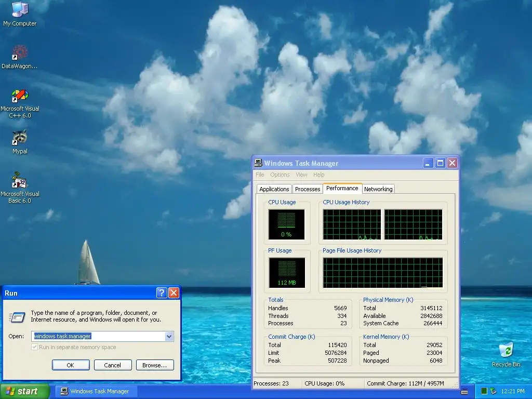
Task: Click the second CPU Usage History graph
Action: [413, 224]
